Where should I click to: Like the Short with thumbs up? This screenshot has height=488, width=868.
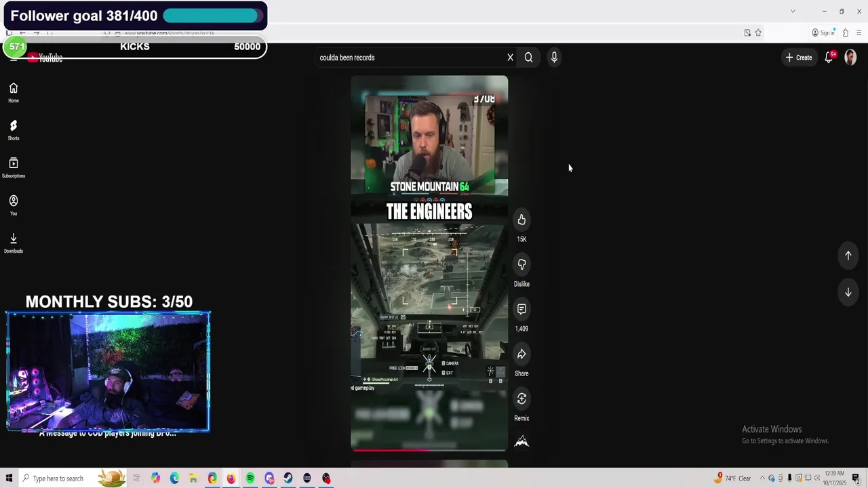click(521, 220)
